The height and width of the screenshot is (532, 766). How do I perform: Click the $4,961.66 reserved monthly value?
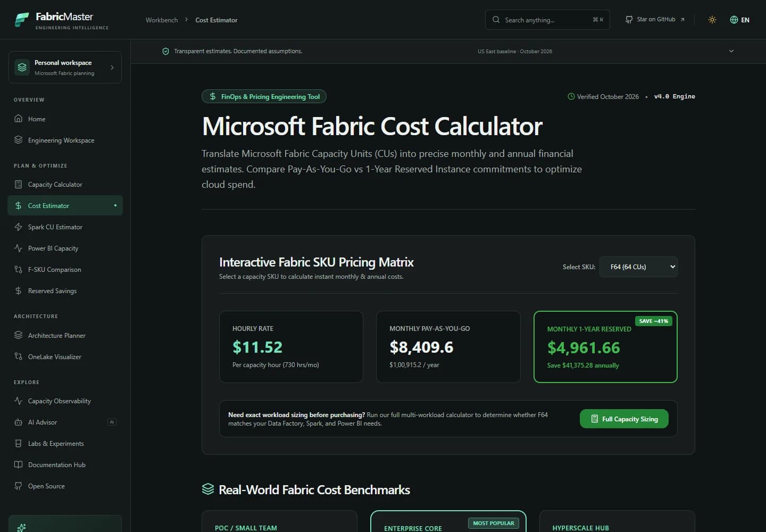(584, 347)
